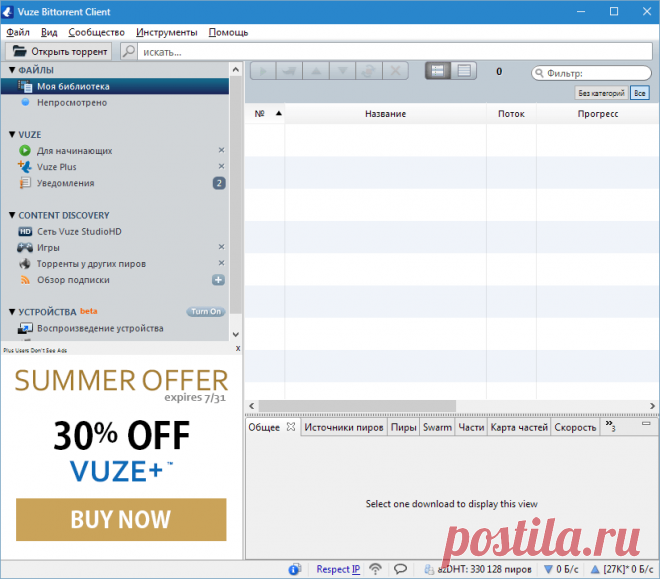This screenshot has width=660, height=579.
Task: Open the Вид menu
Action: pyautogui.click(x=49, y=32)
